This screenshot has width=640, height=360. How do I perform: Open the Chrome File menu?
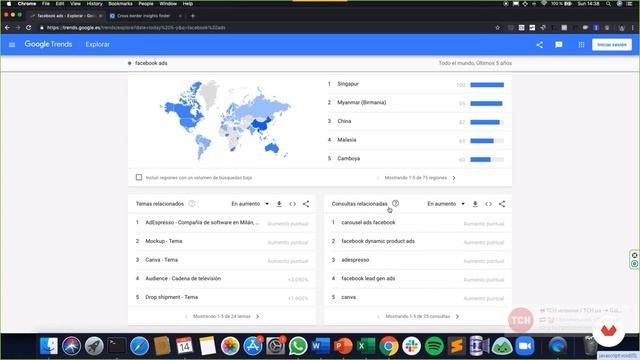(46, 4)
